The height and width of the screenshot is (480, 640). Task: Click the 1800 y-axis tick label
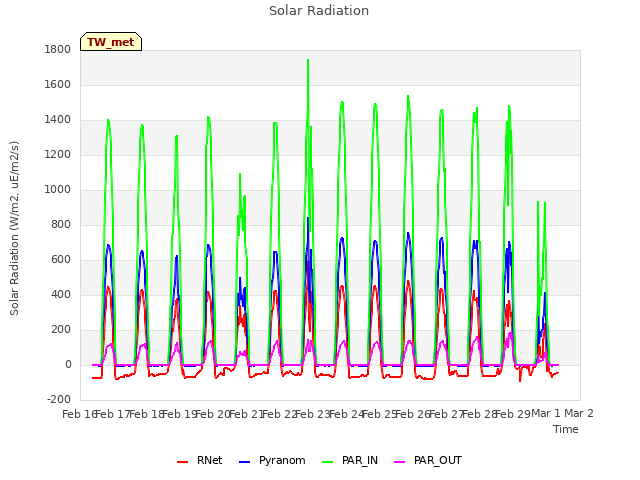pos(58,49)
